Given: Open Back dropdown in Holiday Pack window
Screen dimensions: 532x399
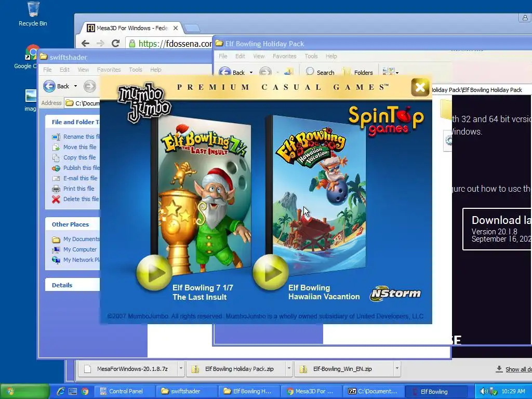Looking at the screenshot, I should (251, 72).
